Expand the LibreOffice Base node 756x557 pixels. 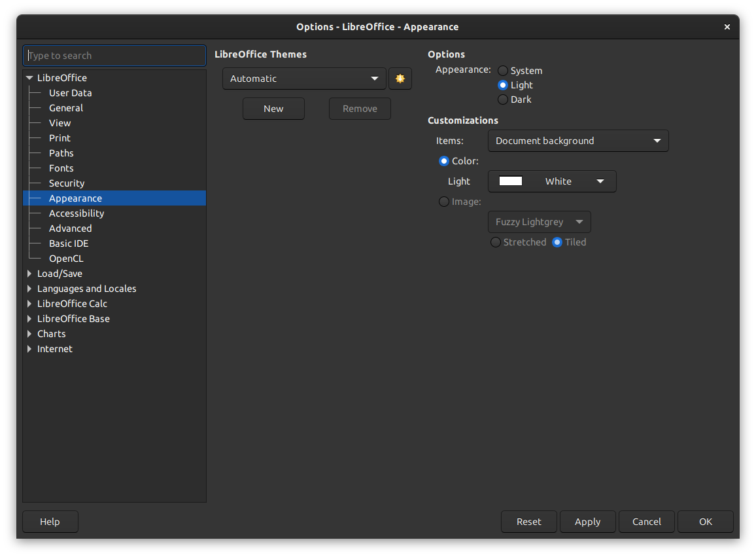pos(29,319)
